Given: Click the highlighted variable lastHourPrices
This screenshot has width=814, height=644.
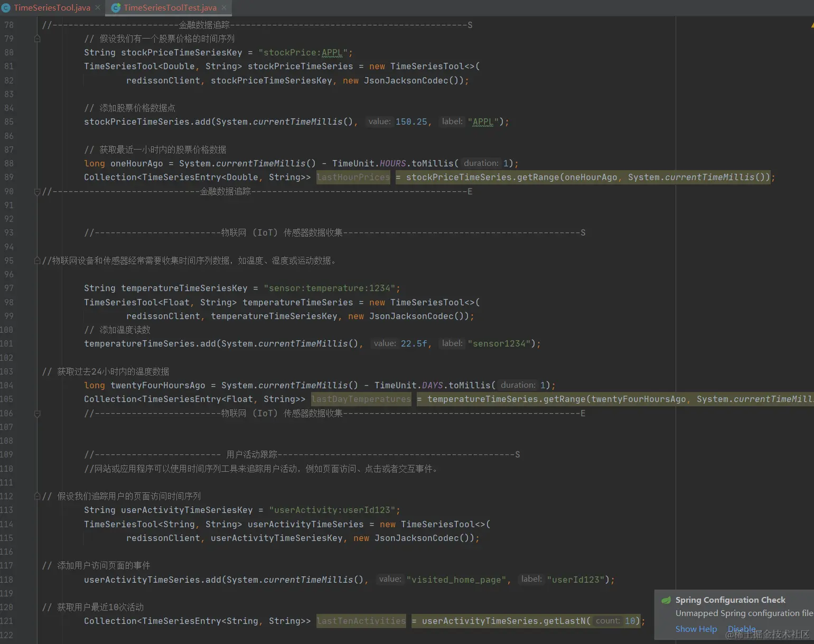Looking at the screenshot, I should tap(353, 177).
